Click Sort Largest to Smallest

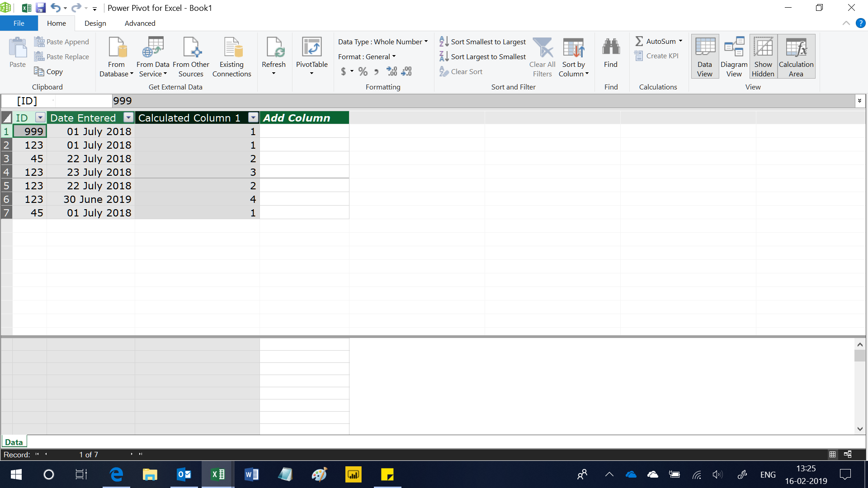tap(482, 56)
